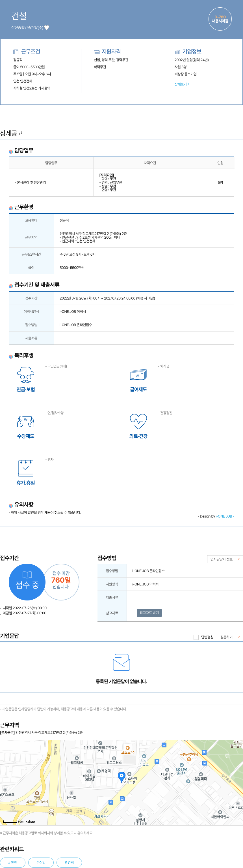Click the S-oil 주유소 map marker
Screen dimensions: 243x868
point(144,756)
